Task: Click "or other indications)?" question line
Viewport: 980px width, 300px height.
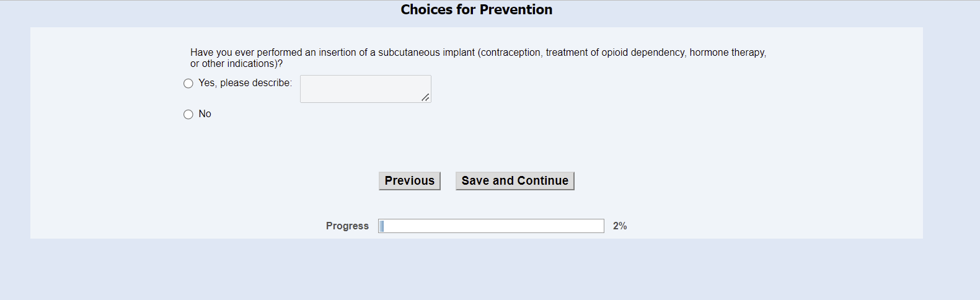Action: 236,64
